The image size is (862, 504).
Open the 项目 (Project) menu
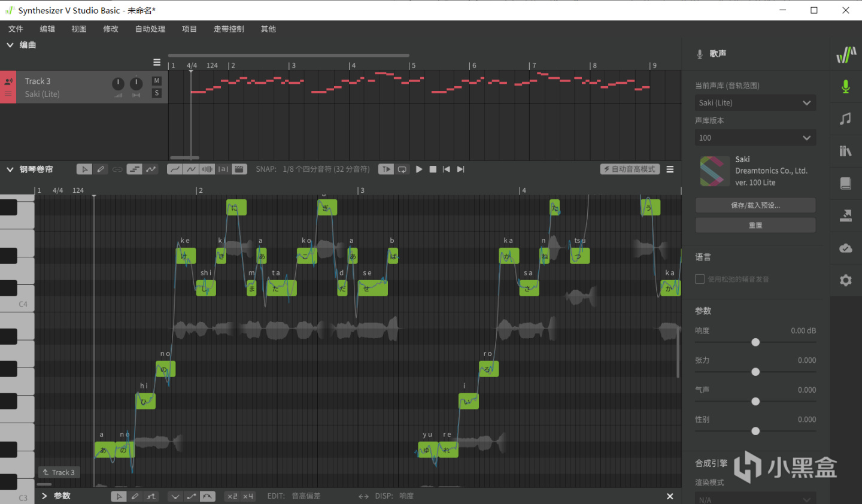pos(189,29)
